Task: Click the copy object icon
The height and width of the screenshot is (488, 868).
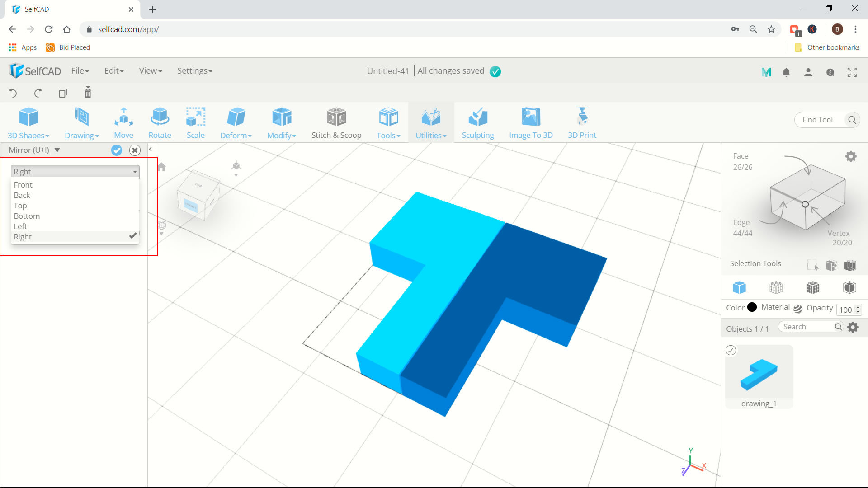Action: coord(63,93)
